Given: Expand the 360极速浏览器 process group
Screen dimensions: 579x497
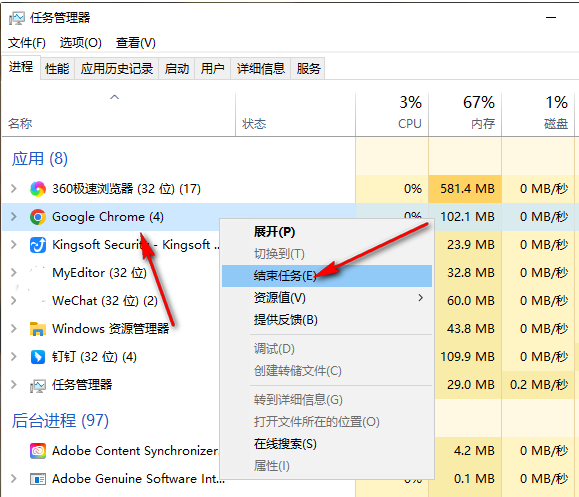Looking at the screenshot, I should 14,189.
